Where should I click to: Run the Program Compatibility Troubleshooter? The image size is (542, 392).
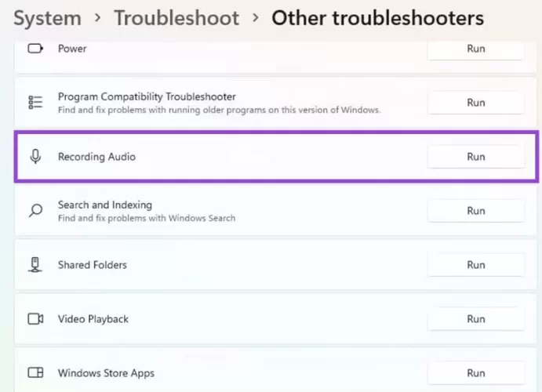[475, 103]
